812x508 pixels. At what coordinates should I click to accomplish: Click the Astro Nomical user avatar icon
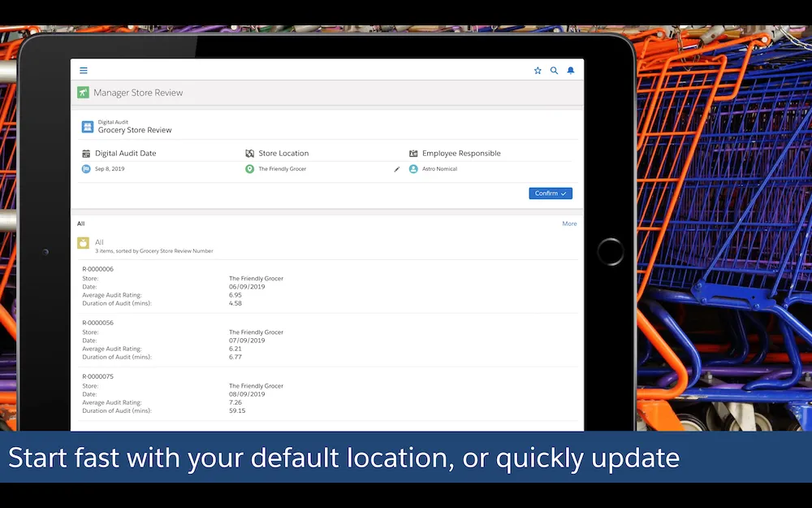point(413,169)
